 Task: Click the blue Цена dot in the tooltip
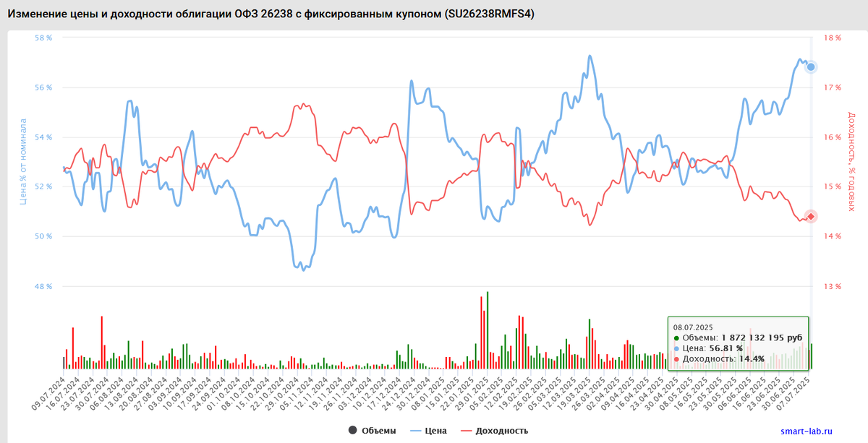(x=677, y=347)
